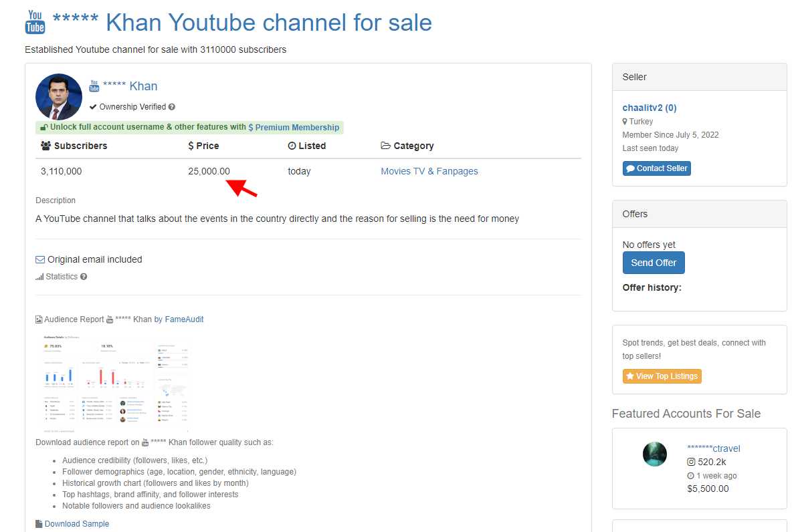Click the seller's channel profile picture

pos(59,97)
